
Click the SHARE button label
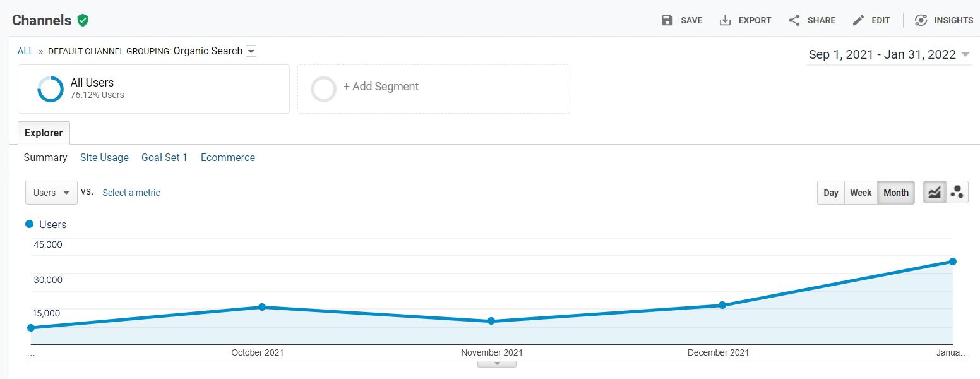point(822,20)
